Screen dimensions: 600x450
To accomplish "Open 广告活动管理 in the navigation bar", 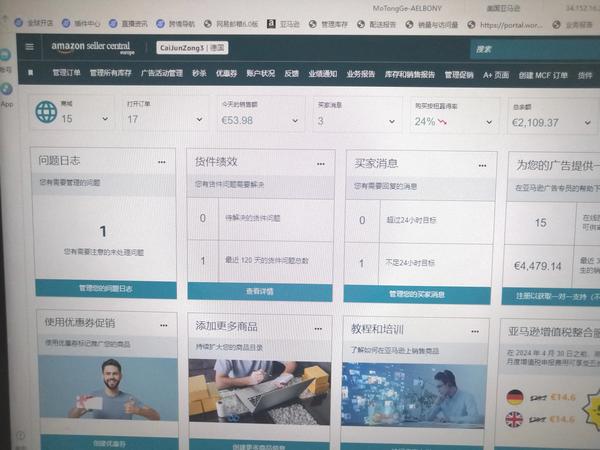I will 161,73.
